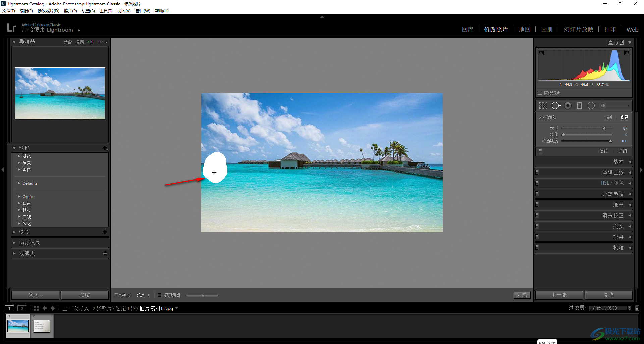Toggle the 细节 panel switch
644x344 pixels.
pos(537,204)
